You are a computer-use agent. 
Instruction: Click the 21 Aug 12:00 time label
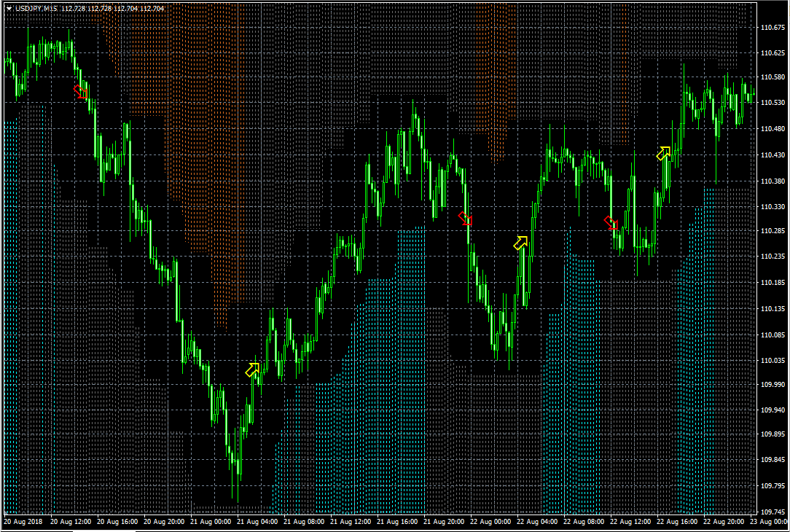coord(351,521)
